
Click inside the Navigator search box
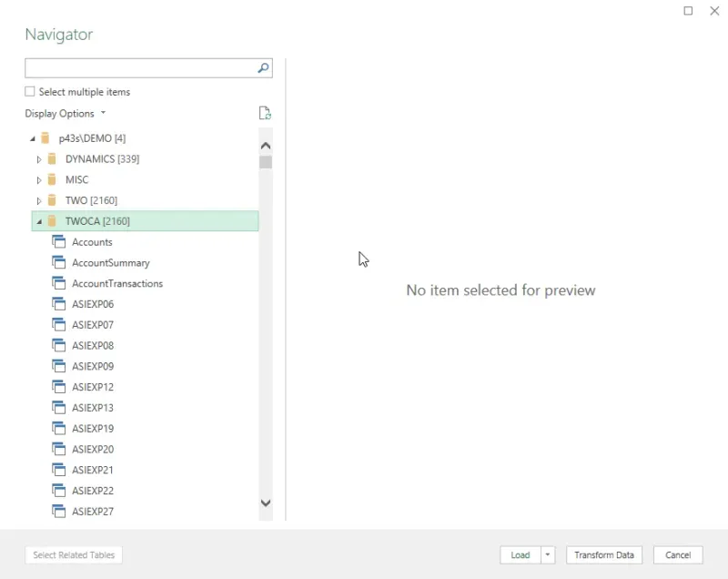139,68
